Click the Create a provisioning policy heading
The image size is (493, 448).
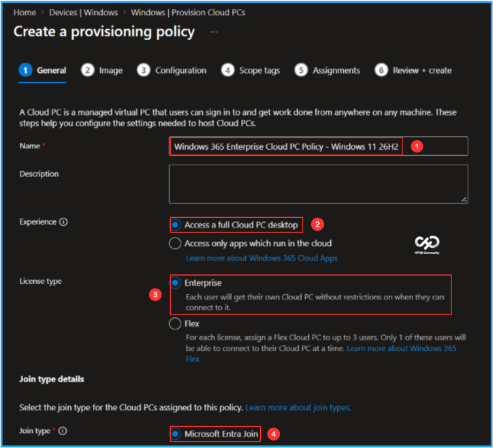104,32
